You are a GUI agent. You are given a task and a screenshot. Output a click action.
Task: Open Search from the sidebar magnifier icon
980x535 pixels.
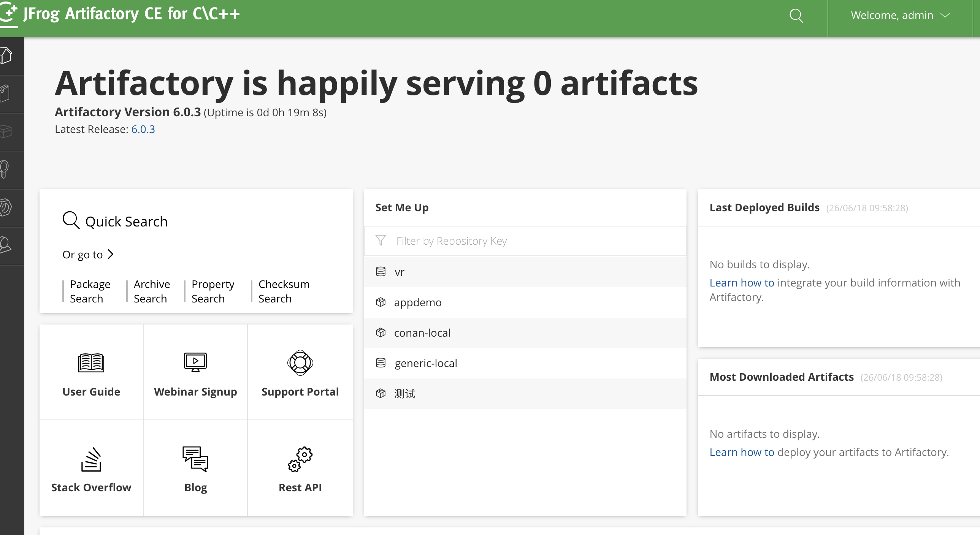click(x=5, y=169)
